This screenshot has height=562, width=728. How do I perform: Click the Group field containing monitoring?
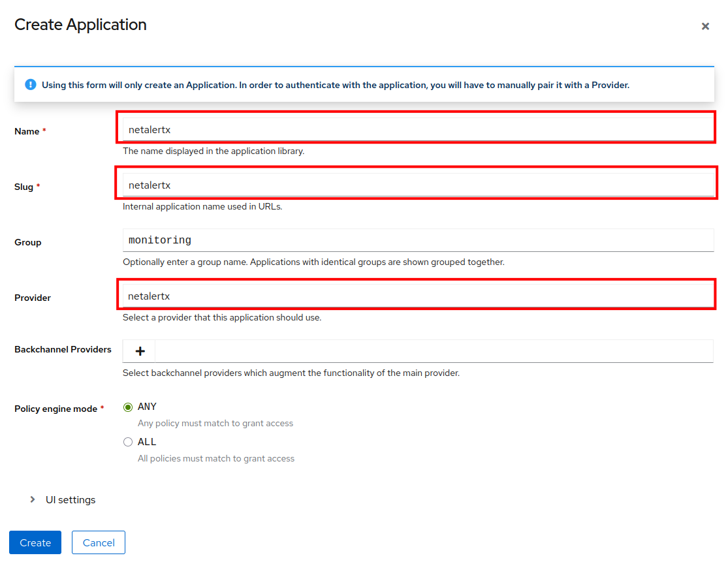tap(418, 240)
